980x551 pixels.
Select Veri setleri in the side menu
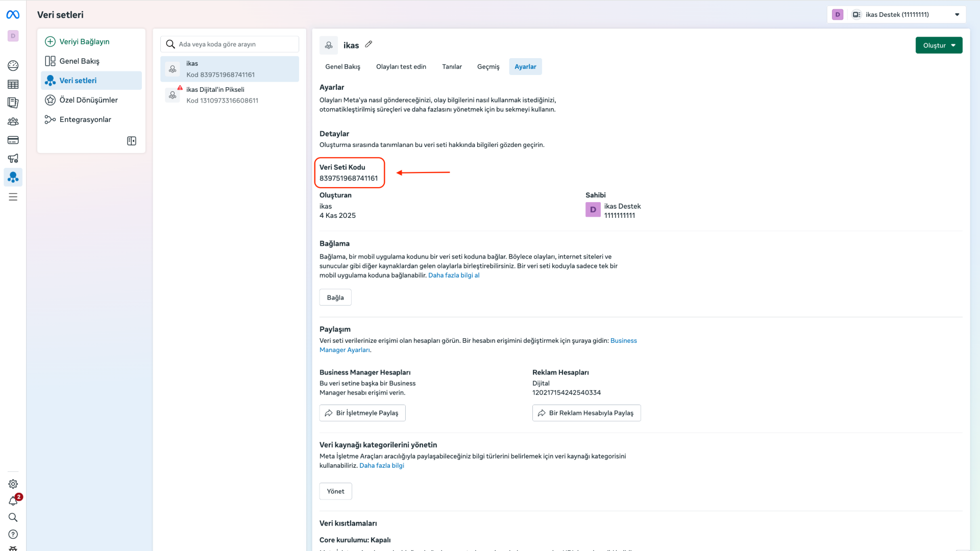tap(91, 81)
